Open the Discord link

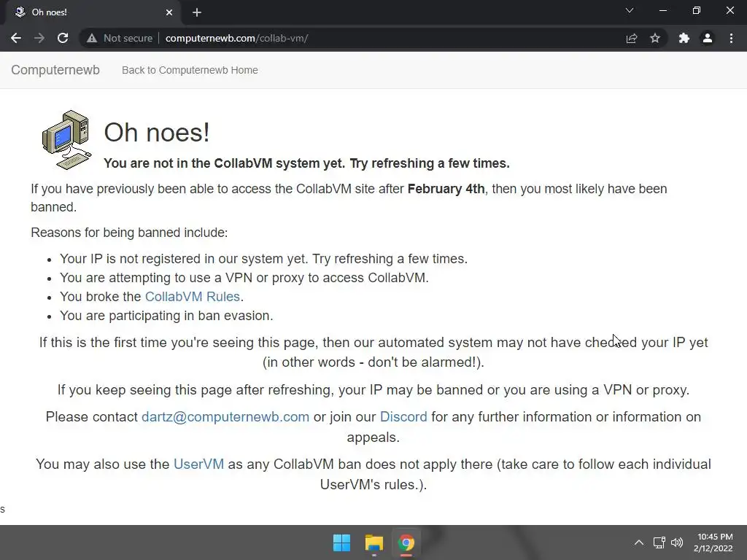403,417
